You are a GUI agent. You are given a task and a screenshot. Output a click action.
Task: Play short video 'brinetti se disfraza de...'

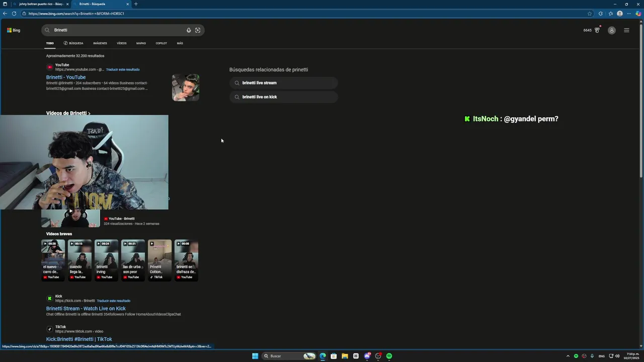186,260
